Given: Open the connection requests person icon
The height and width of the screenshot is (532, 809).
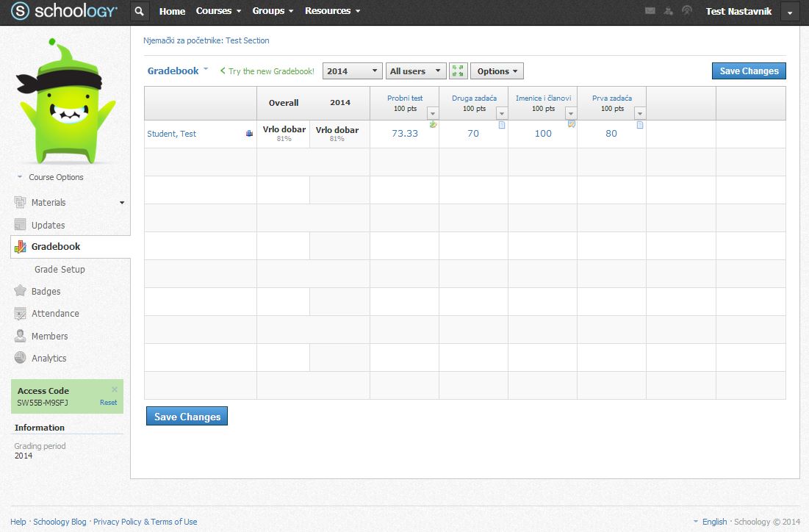Looking at the screenshot, I should pos(668,11).
